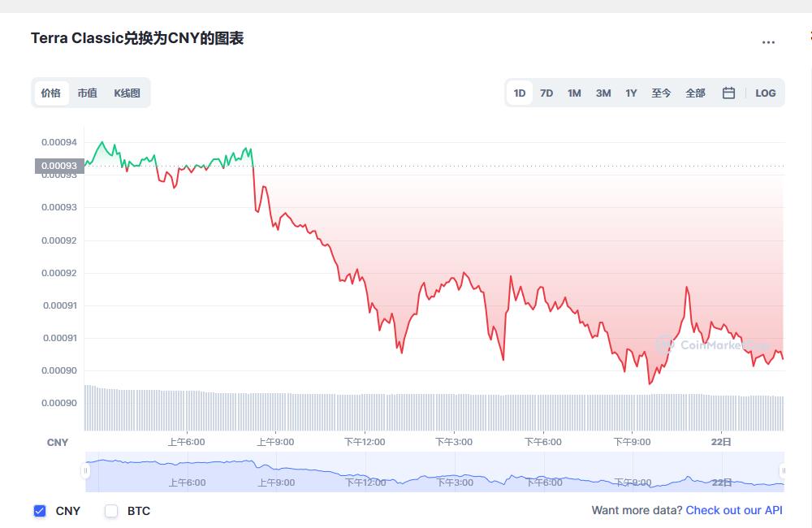Viewport: 812px width, 528px height.
Task: Check the BTC currency checkbox
Action: click(x=111, y=511)
